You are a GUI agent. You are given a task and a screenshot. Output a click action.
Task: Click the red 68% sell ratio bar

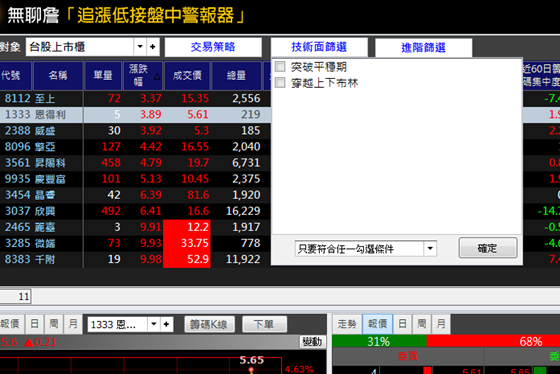click(493, 341)
